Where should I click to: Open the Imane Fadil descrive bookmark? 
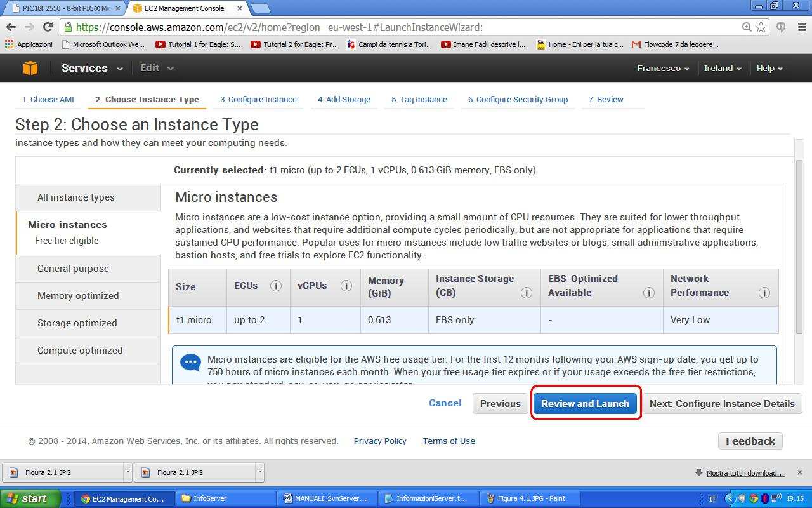(483, 44)
